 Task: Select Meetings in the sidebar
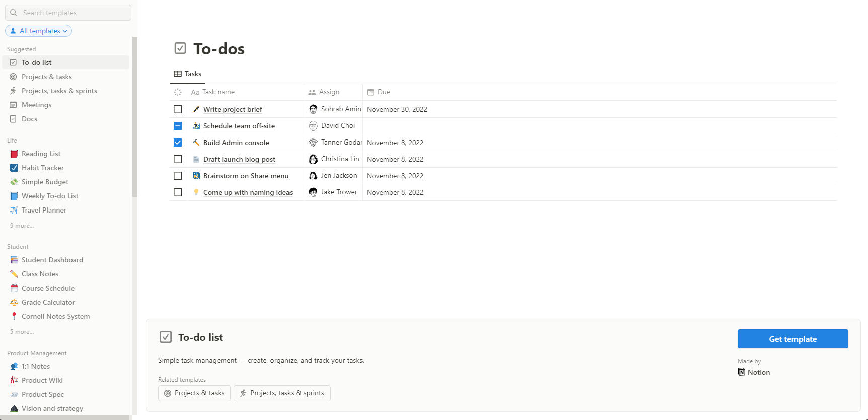[x=36, y=105]
